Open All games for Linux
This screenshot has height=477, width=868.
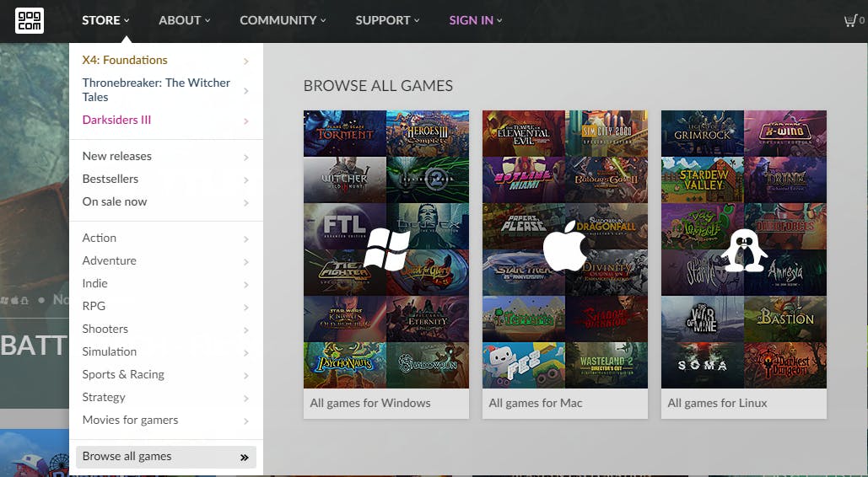[744, 404]
